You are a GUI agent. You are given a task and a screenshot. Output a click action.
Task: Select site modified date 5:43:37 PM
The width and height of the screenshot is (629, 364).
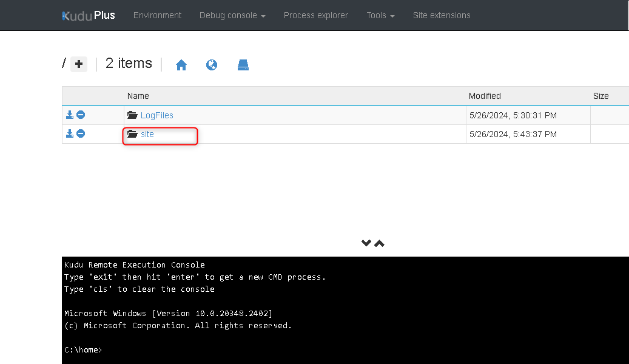click(513, 135)
